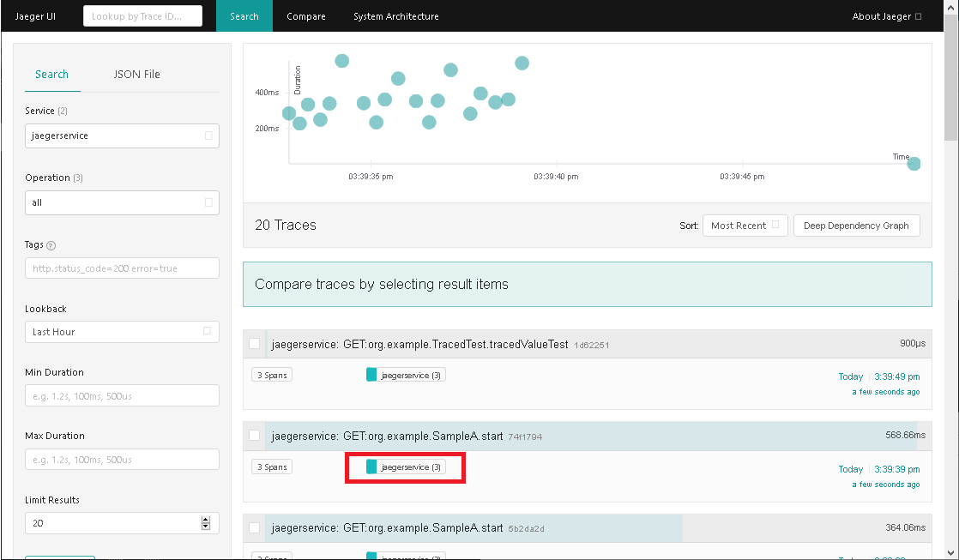The width and height of the screenshot is (959, 560).
Task: Click the Tags help question mark icon
Action: [x=51, y=245]
